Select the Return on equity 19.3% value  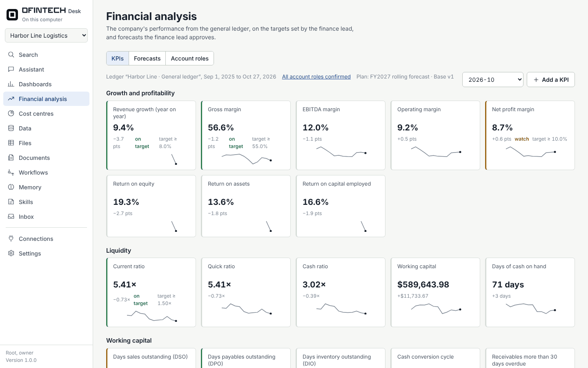coord(126,202)
